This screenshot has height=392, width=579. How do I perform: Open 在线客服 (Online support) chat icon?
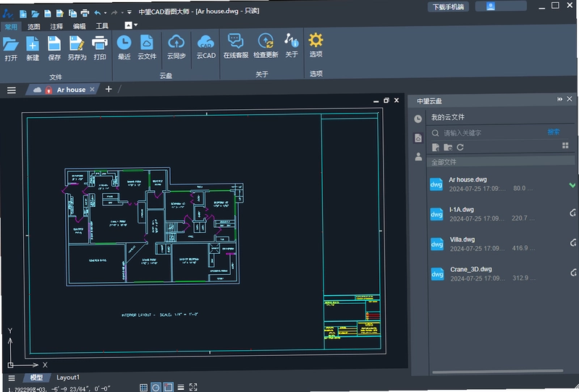236,41
